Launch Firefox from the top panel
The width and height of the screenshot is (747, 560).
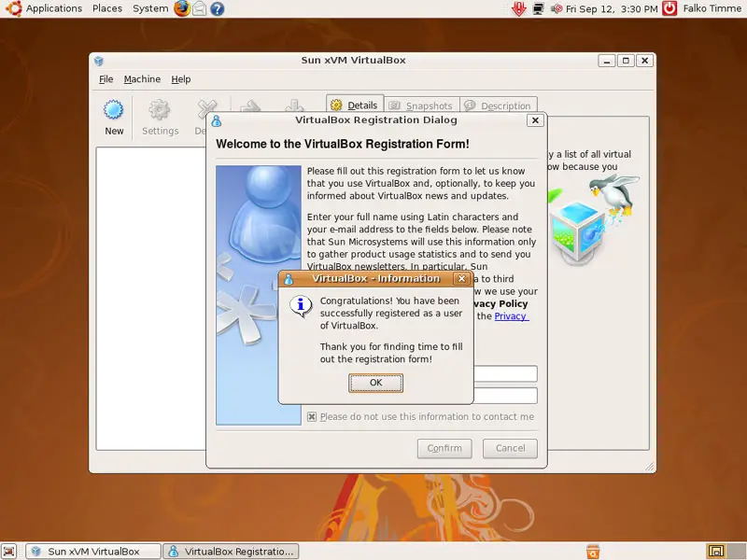coord(181,8)
